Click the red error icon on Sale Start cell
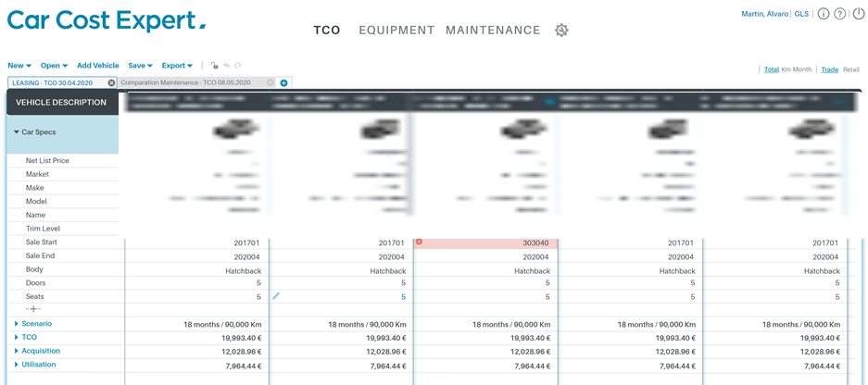The height and width of the screenshot is (385, 868). 419,242
